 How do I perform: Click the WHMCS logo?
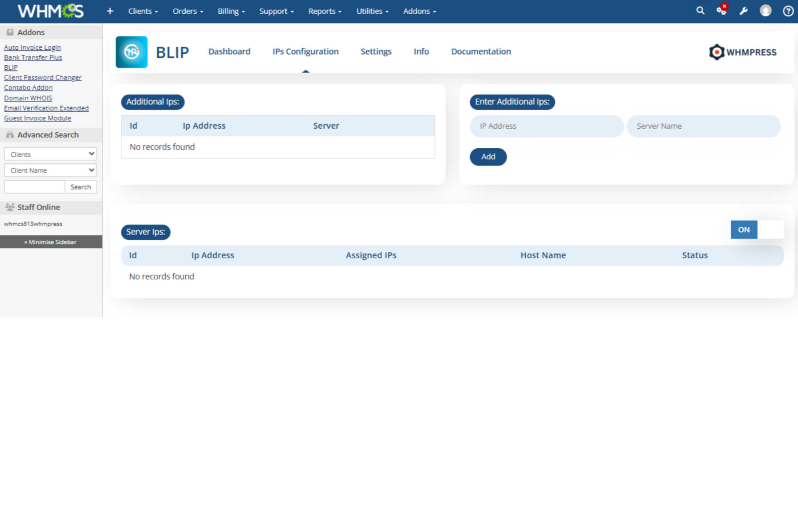[x=50, y=11]
